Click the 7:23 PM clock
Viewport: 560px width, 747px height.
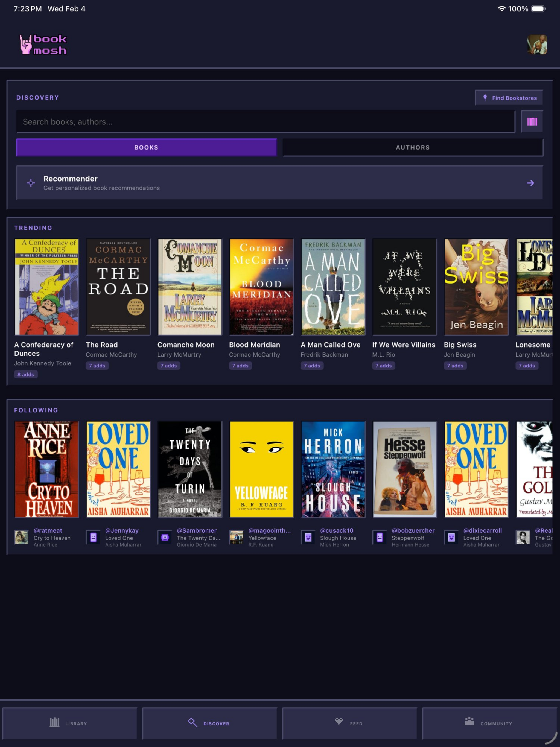point(28,9)
